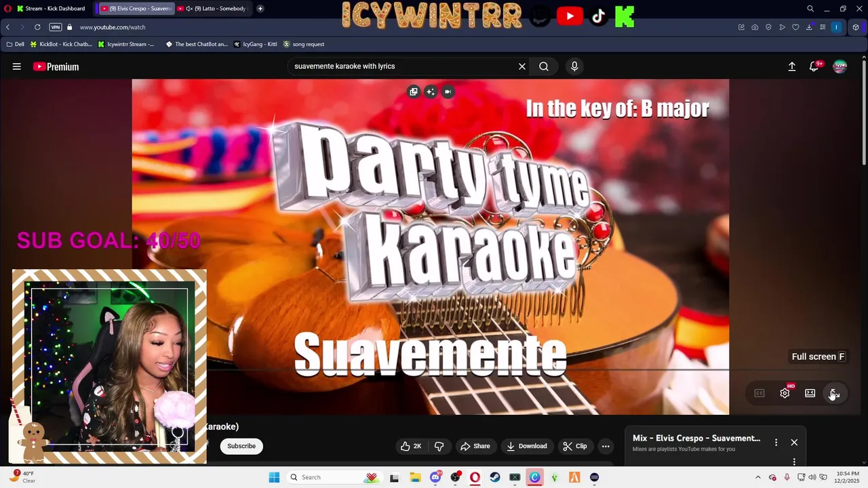Share the Suavemente video
The image size is (868, 488).
coord(475,446)
